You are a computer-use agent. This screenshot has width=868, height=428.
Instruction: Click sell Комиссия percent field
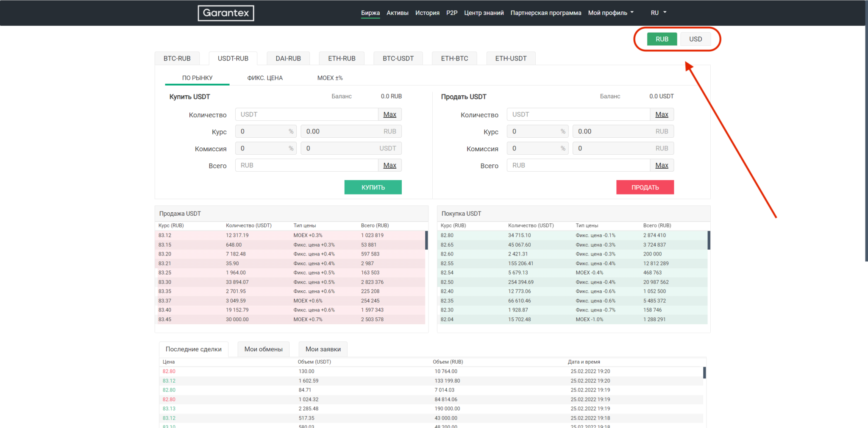point(537,148)
